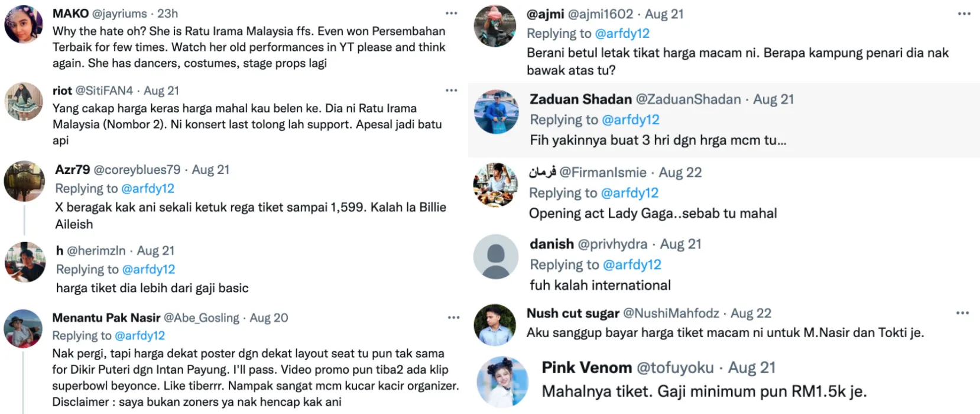Screen dimensions: 980x414
Task: Open Nush cut sugar's profile name
Action: (x=573, y=313)
